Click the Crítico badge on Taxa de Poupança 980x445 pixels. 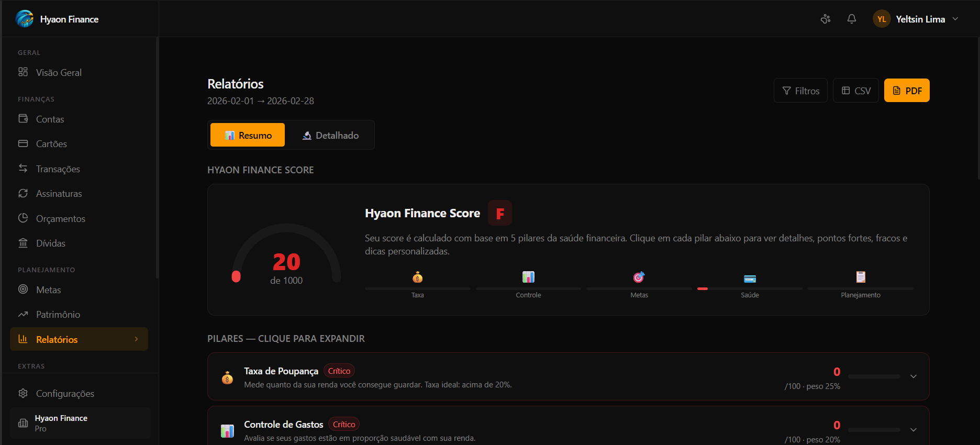pos(339,371)
